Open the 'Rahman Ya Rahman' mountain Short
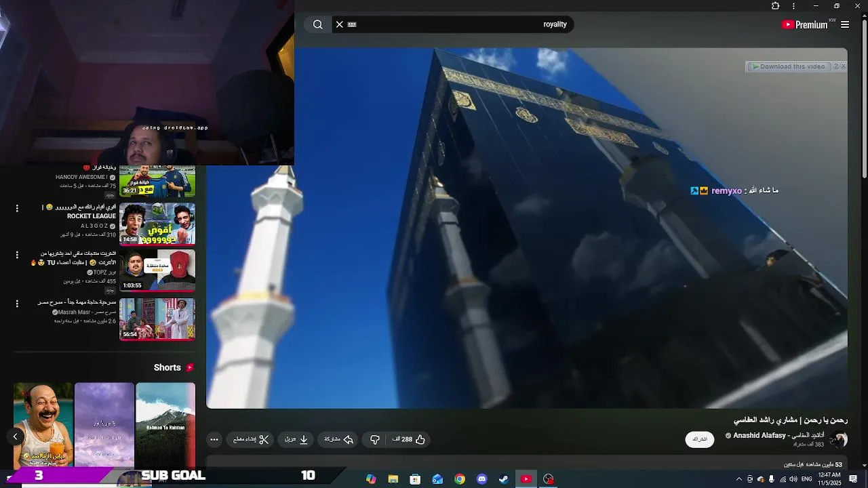868x488 pixels. coord(165,425)
